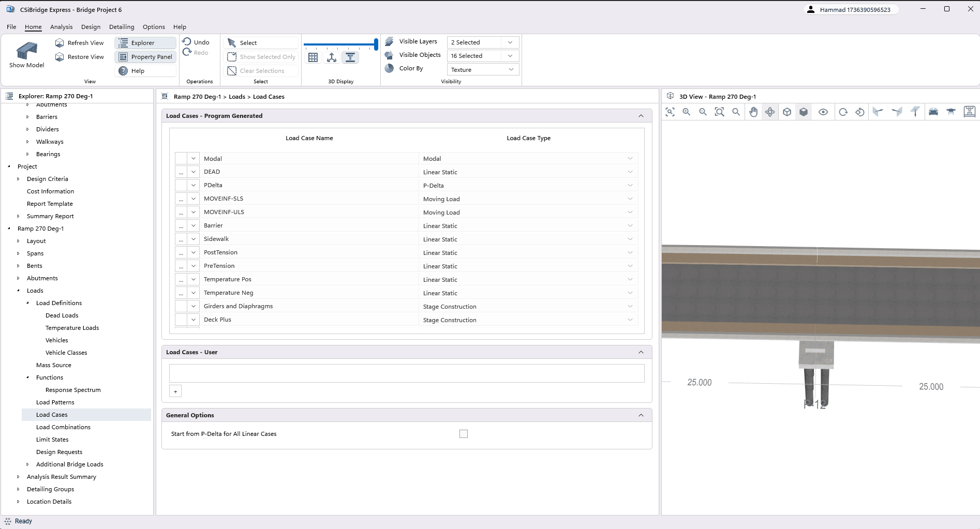This screenshot has height=529, width=980.
Task: Open the Analysis menu tab
Action: pos(61,27)
